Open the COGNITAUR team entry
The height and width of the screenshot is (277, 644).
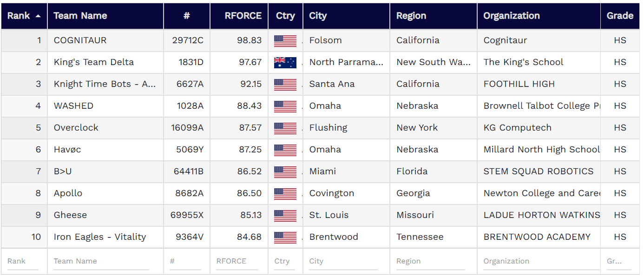pos(80,40)
